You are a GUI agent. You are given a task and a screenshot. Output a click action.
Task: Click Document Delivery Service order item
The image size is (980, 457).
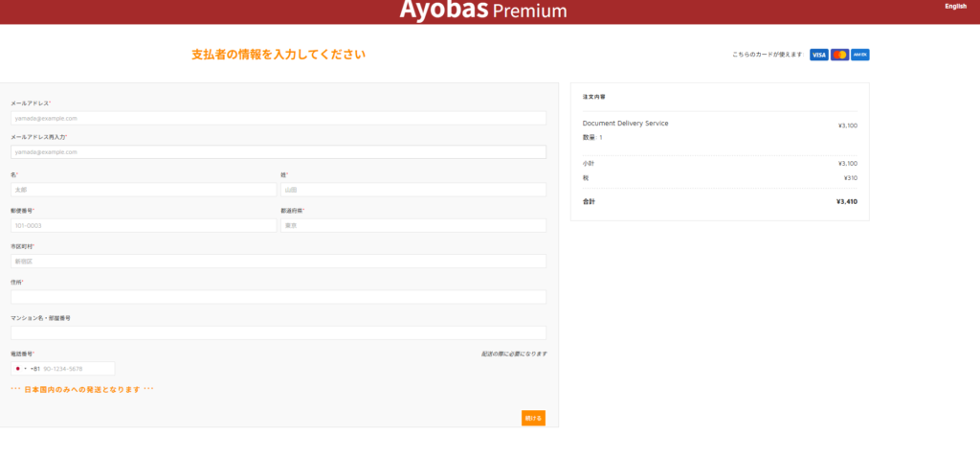(x=625, y=124)
